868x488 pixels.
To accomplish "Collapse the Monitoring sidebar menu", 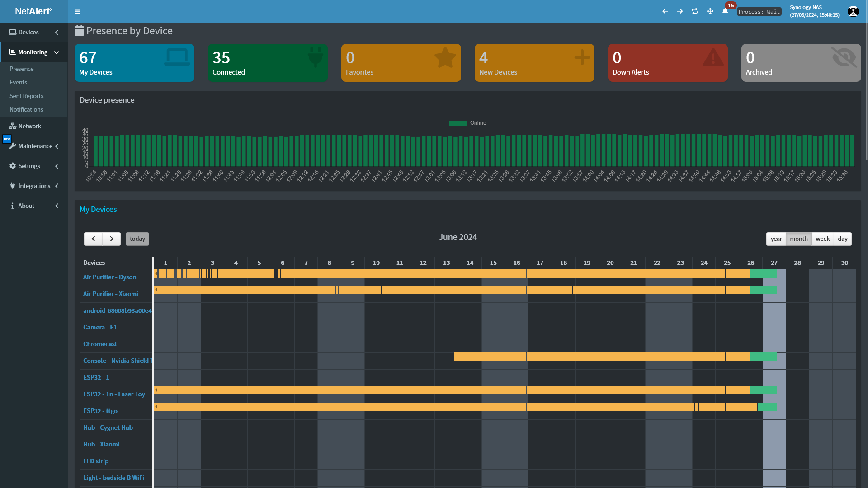I will [x=34, y=52].
